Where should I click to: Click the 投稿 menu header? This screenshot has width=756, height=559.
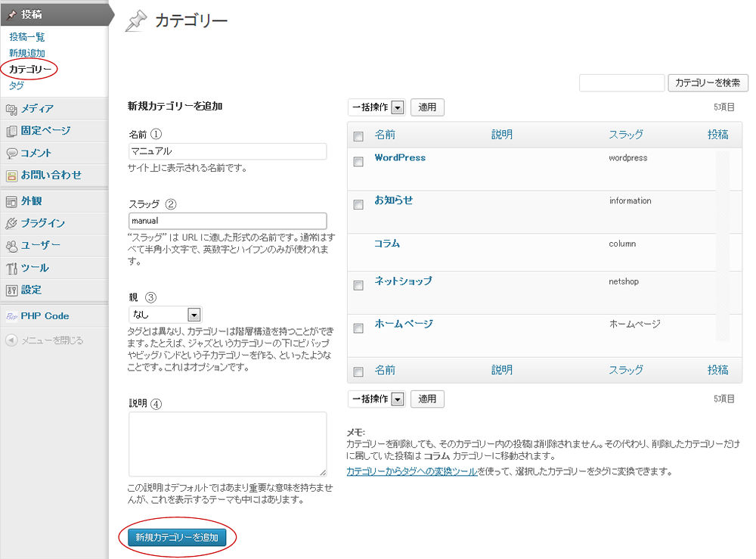click(54, 14)
